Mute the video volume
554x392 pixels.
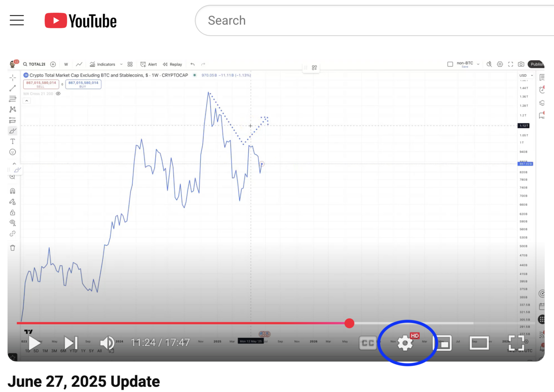107,343
